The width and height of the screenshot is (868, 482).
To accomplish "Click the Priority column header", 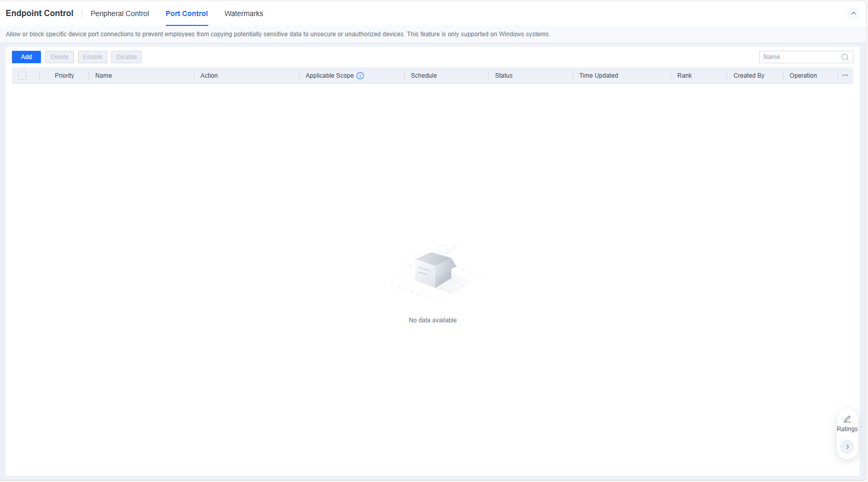I will pyautogui.click(x=64, y=76).
